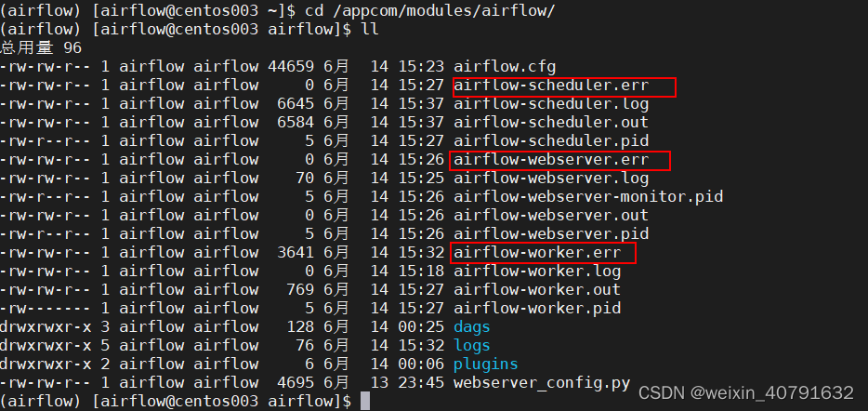Click the size 76 of logs directory

click(305, 346)
